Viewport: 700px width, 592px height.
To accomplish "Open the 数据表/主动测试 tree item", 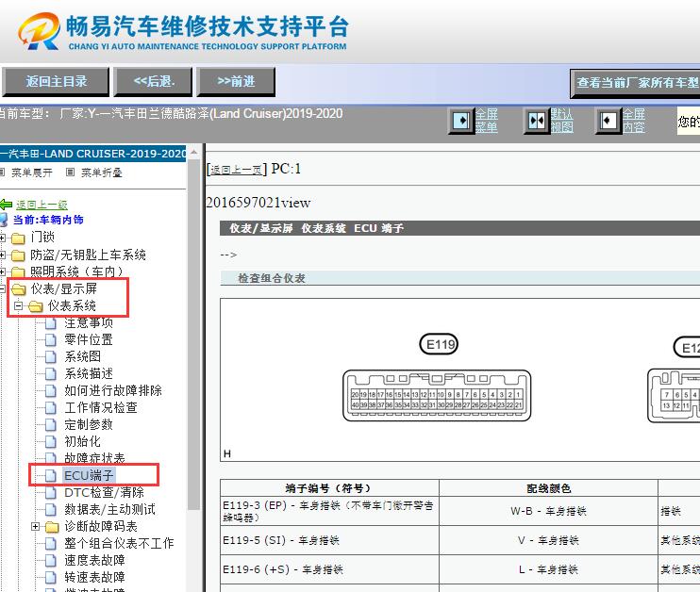I will 109,509.
